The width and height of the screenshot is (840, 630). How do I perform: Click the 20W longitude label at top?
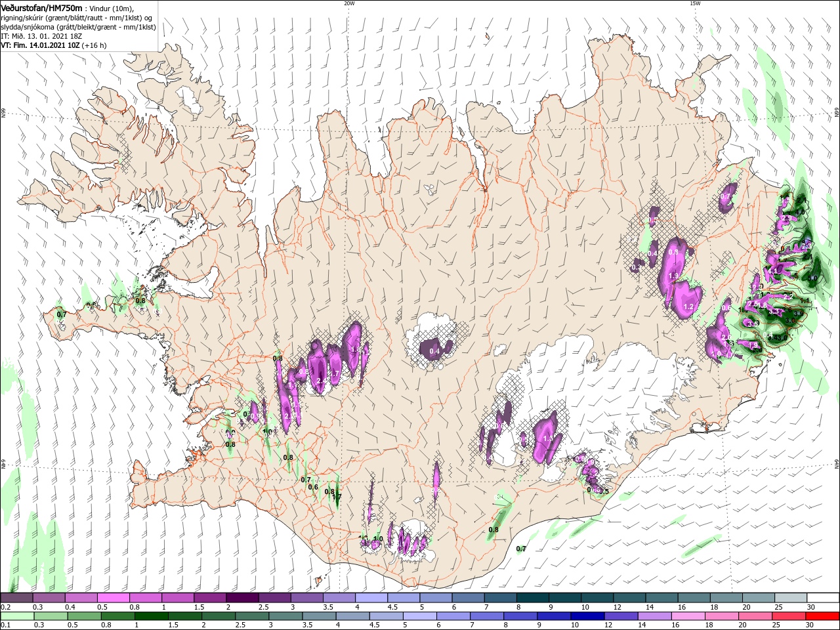tap(349, 3)
